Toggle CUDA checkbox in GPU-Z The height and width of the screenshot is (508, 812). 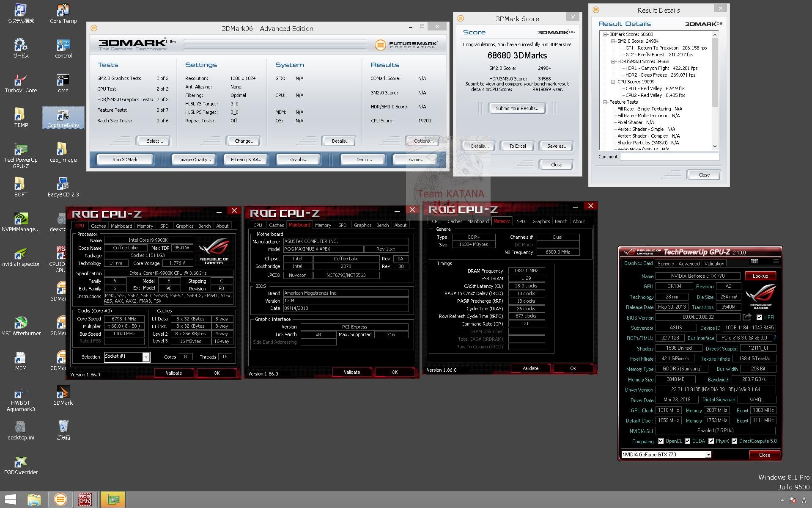687,441
